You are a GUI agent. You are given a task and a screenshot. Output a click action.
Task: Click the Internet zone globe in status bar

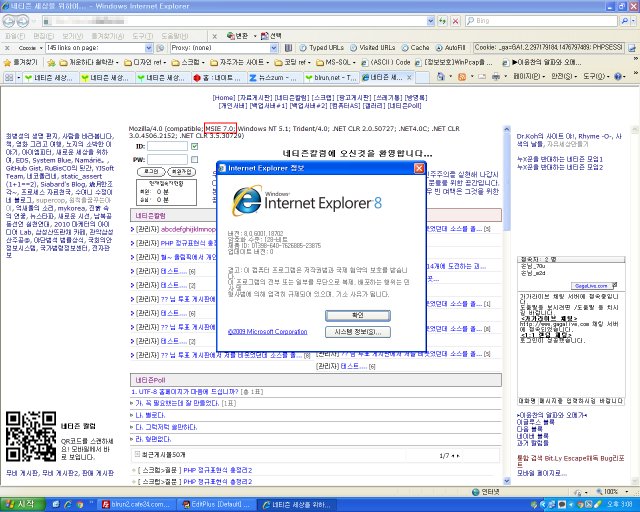coord(475,492)
